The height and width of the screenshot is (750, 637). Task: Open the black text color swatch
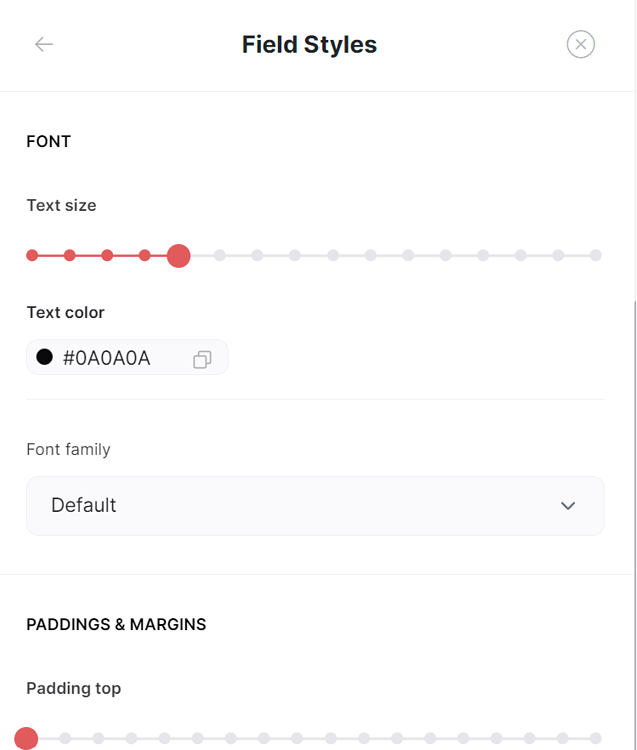44,357
